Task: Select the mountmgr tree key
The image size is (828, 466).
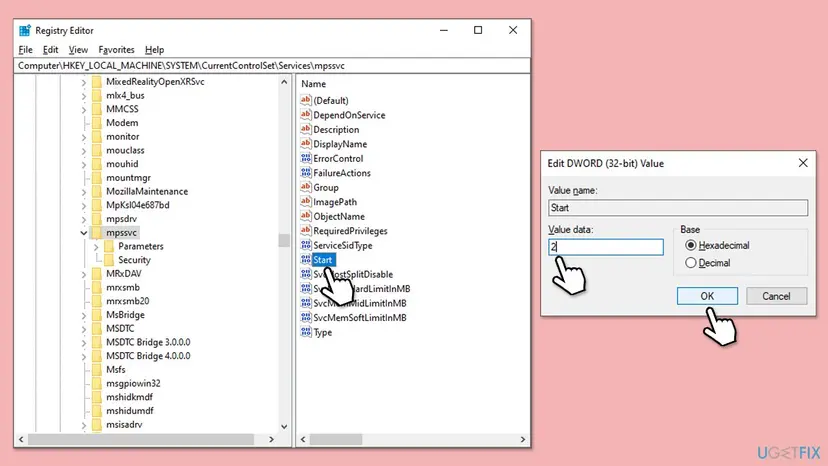Action: 128,178
